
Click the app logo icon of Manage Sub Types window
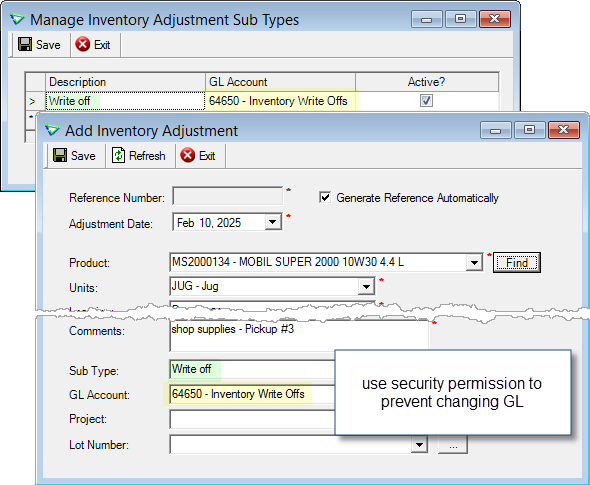point(17,19)
